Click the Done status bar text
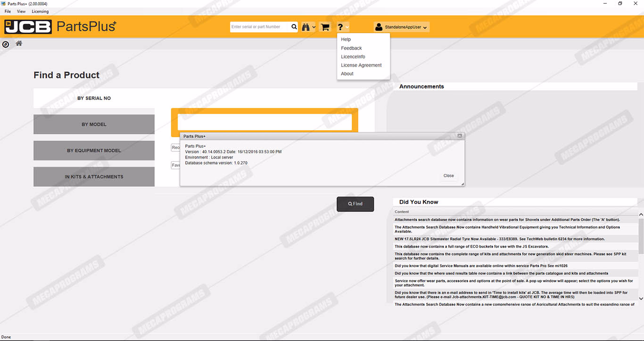The image size is (644, 341). click(7, 337)
